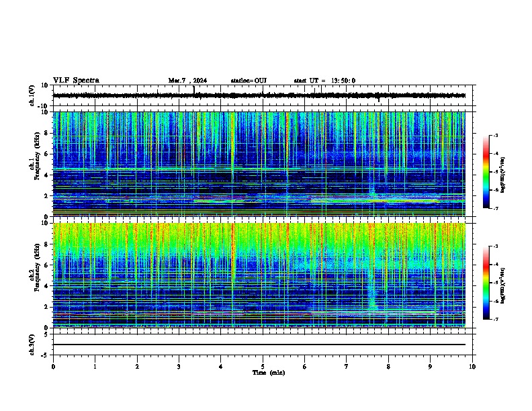Viewport: 532px width, 411px height.
Task: Click the ch.1 frequency tick label "6"
Action: (46, 154)
